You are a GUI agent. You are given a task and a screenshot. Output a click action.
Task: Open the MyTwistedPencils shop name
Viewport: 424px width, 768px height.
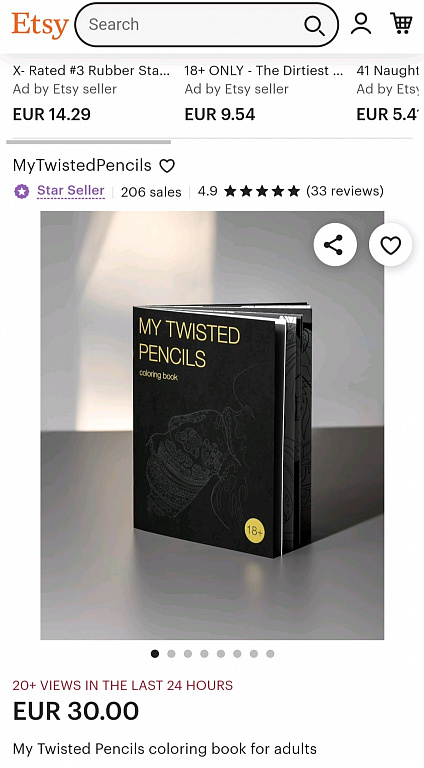pos(82,166)
